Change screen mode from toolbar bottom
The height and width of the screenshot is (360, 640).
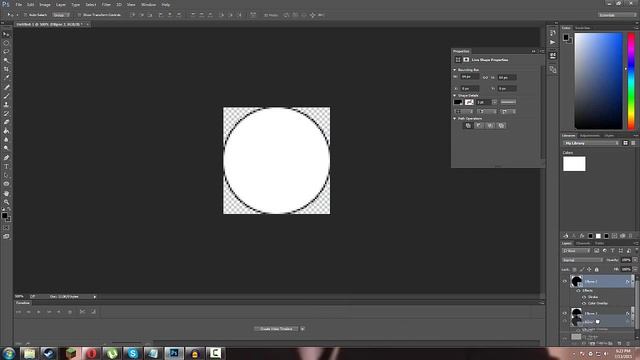pyautogui.click(x=6, y=236)
